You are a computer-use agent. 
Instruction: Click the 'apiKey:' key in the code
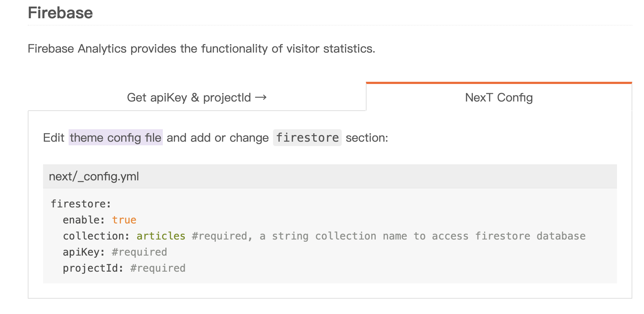[84, 252]
